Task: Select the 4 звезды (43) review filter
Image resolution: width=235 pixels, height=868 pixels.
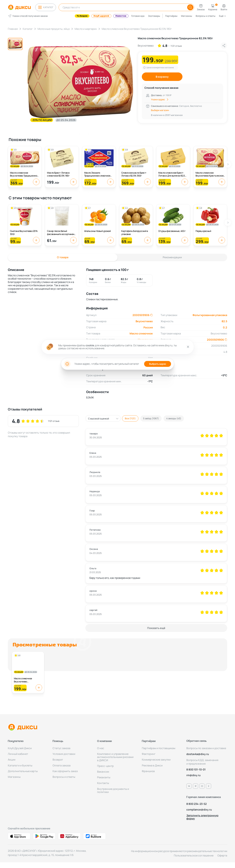Action: coord(173,418)
